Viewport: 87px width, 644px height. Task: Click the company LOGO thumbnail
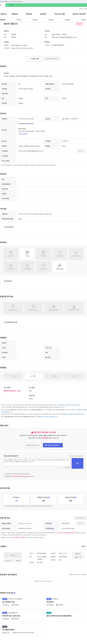click(13, 555)
